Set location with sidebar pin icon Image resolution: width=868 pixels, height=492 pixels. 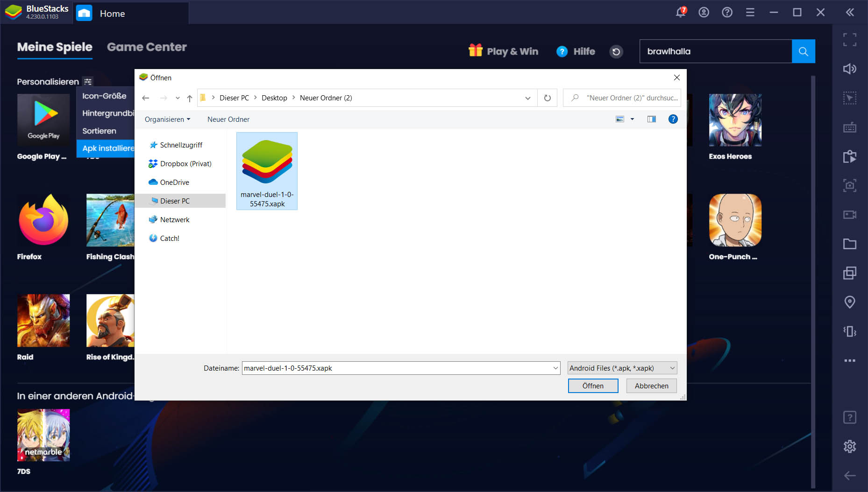pos(850,302)
